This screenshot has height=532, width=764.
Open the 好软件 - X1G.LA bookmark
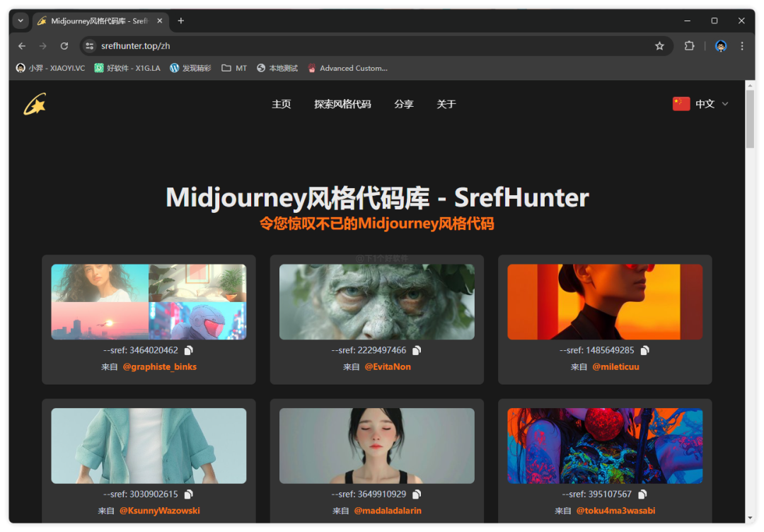(x=127, y=68)
